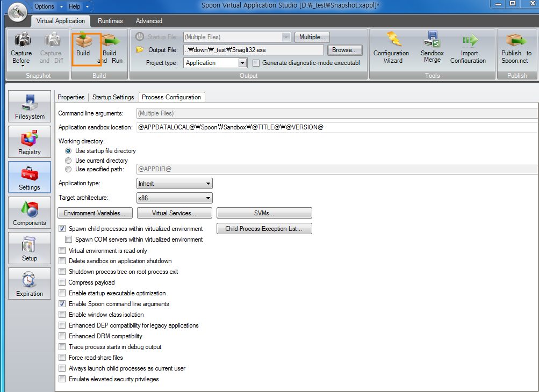Click the Multiple... button
This screenshot has width=539, height=392.
pos(312,37)
